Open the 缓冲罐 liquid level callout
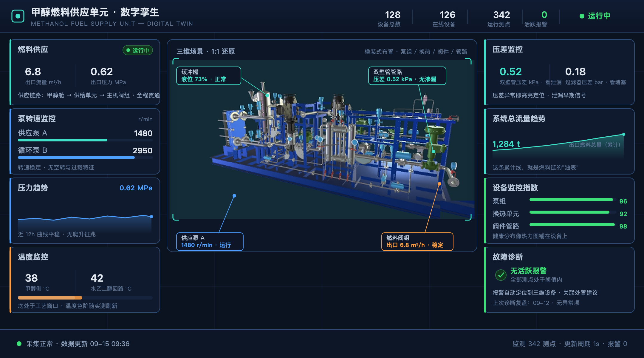 click(x=208, y=76)
